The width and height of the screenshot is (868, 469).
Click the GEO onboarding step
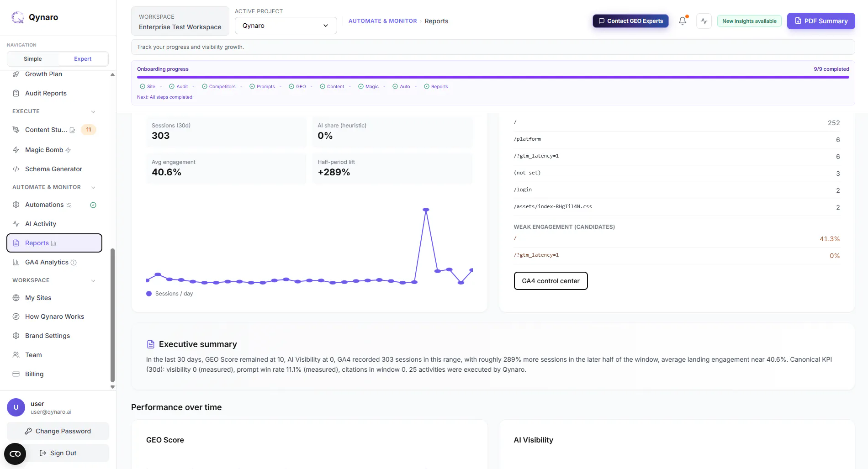point(297,86)
